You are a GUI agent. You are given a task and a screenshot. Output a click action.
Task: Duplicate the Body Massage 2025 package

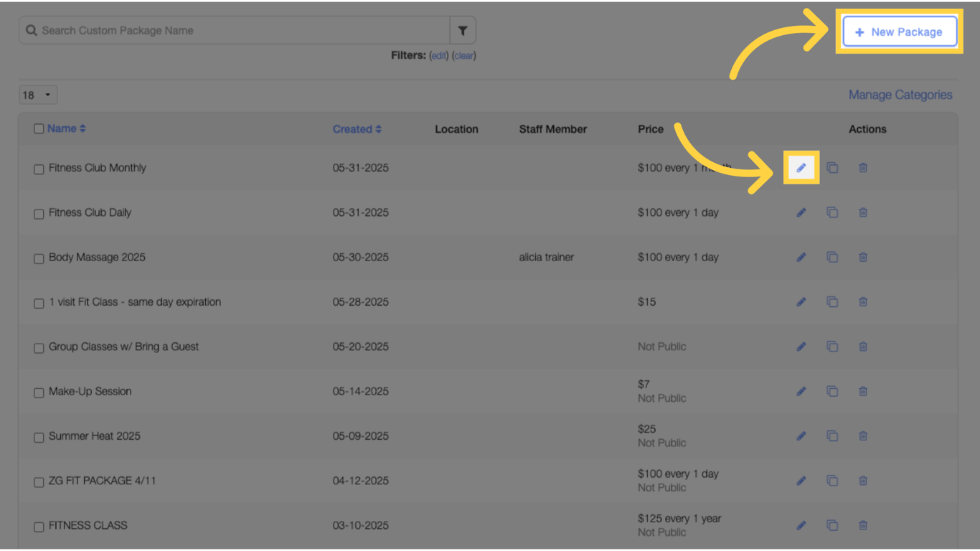[832, 257]
